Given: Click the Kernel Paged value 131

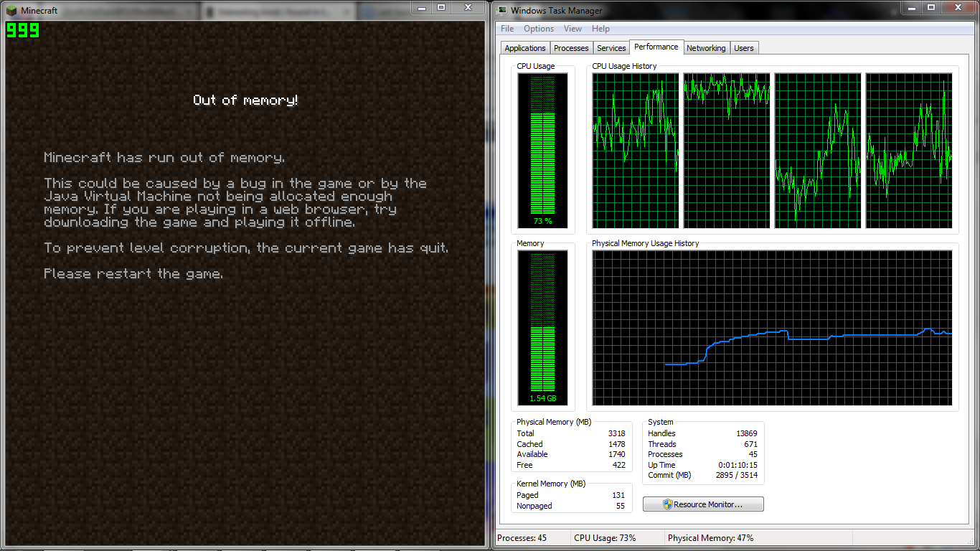Looking at the screenshot, I should pyautogui.click(x=618, y=495).
